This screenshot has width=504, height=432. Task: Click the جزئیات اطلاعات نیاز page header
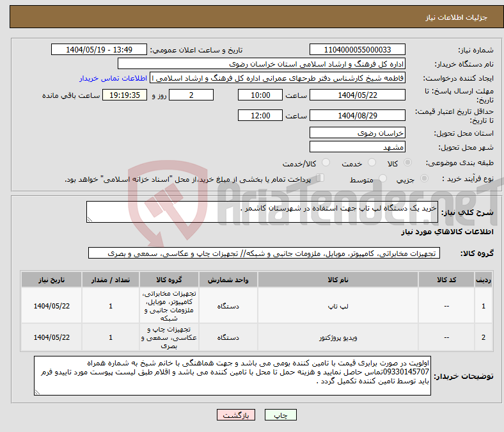(456, 17)
